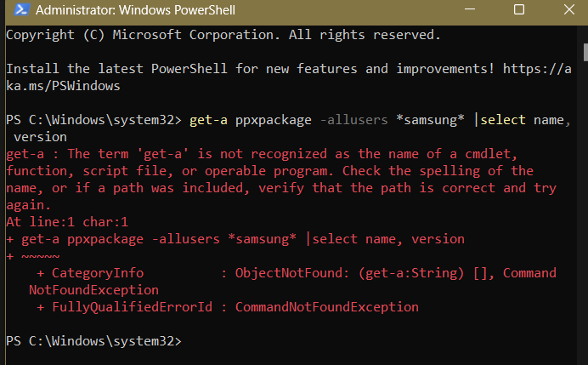
Task: Click the Copyright Microsoft Corporation line
Action: click(223, 35)
